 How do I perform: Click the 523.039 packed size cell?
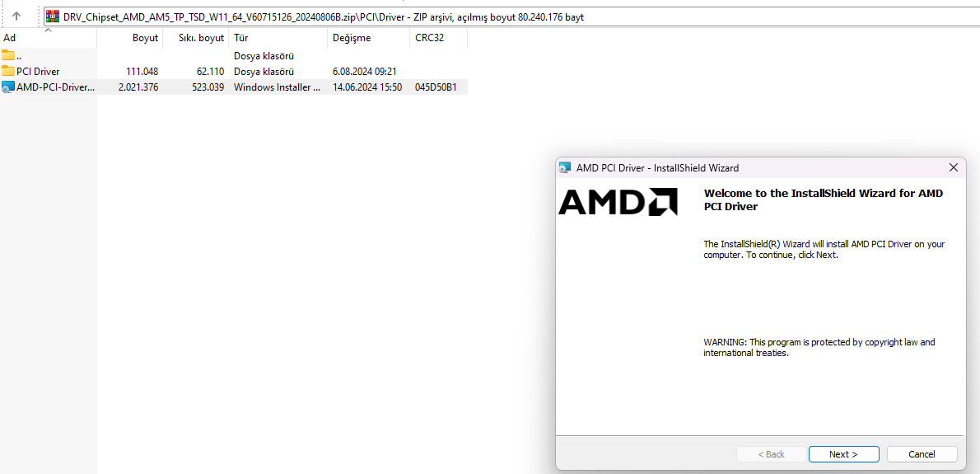click(208, 87)
